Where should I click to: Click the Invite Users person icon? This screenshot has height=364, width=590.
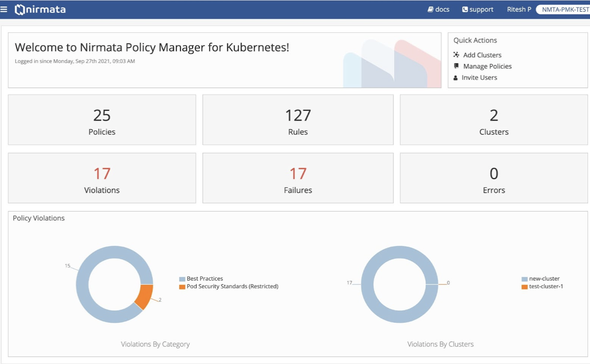455,78
